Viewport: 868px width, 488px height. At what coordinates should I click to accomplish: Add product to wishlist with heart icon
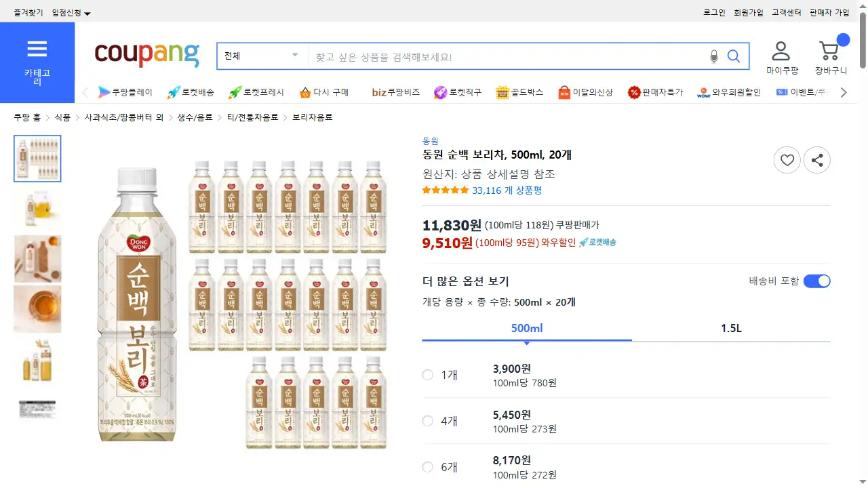point(787,161)
